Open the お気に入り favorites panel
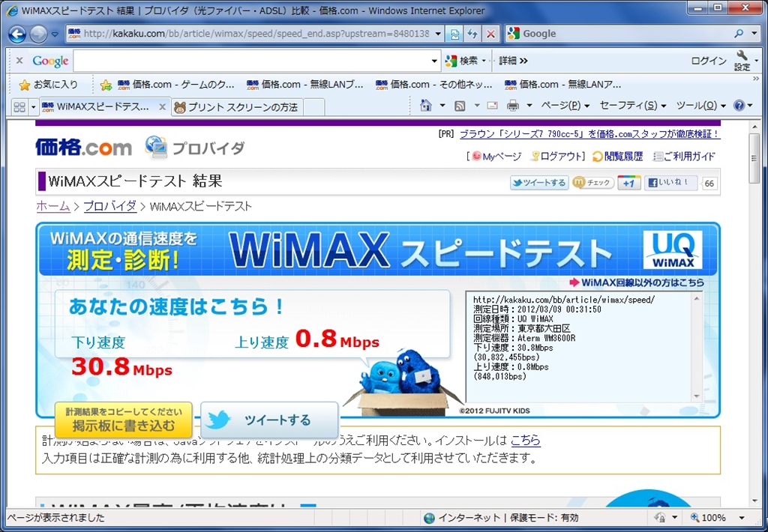This screenshot has width=768, height=532. (x=48, y=85)
